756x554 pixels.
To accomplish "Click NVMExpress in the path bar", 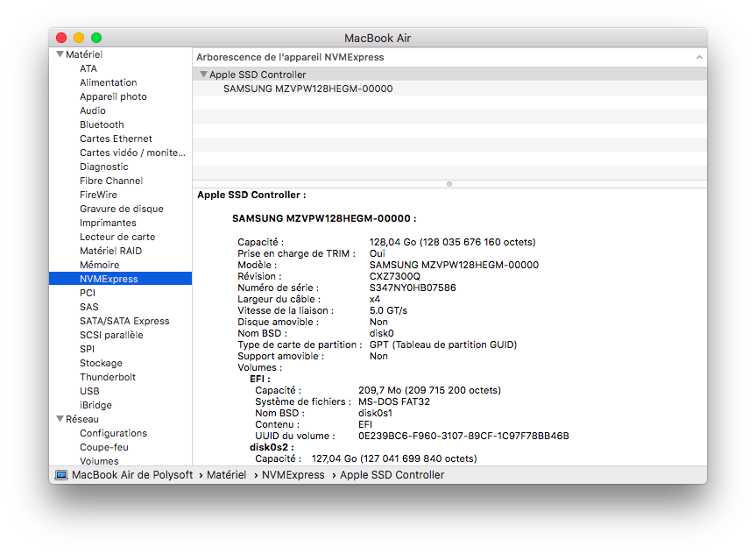I will tap(293, 475).
